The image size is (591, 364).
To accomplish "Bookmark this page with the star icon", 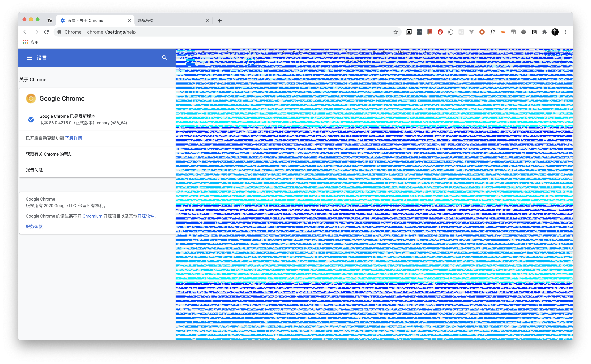I will pyautogui.click(x=396, y=32).
